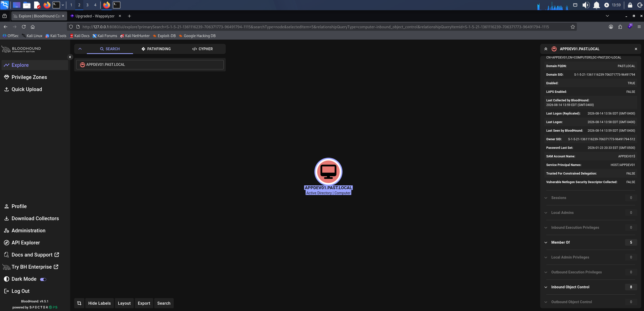Image resolution: width=644 pixels, height=311 pixels.
Task: Close the APPDEV01.PAST.LOCAL entity panel
Action: tap(636, 49)
